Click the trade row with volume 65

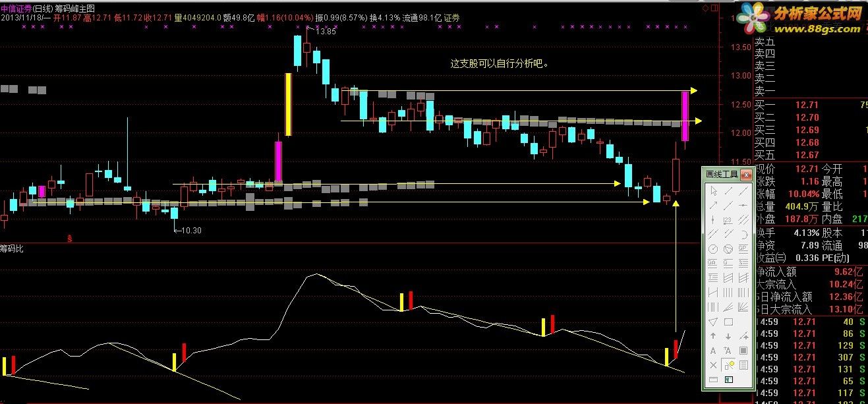(811, 381)
